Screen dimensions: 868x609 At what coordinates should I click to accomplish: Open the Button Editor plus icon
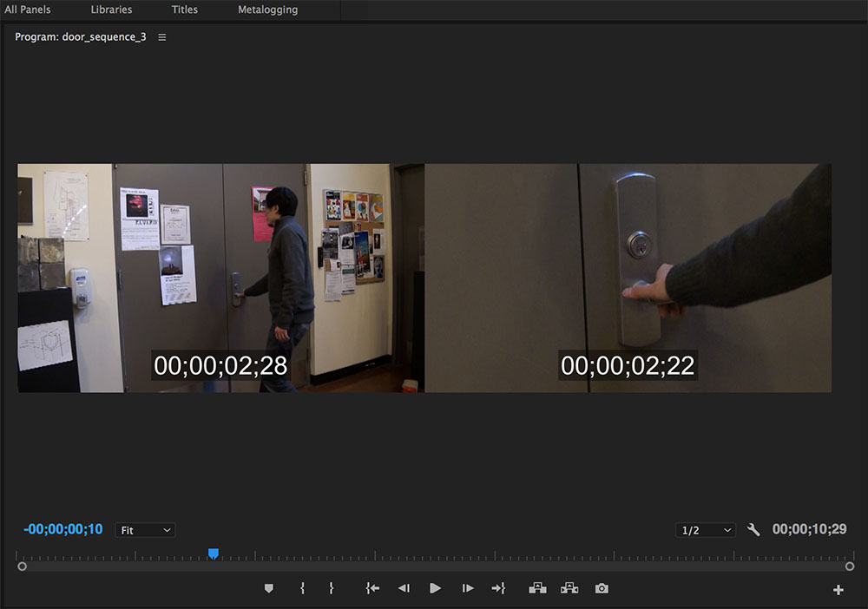pyautogui.click(x=838, y=590)
